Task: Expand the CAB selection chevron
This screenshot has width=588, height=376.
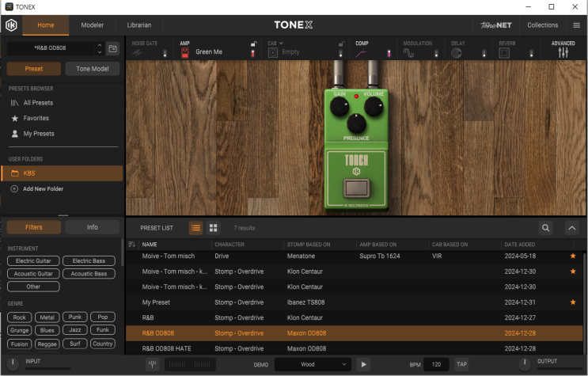Action: point(281,44)
